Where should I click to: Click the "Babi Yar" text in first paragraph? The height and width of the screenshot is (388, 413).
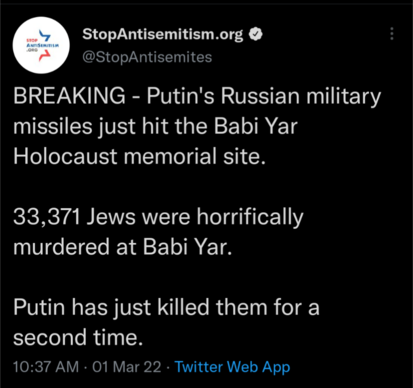click(256, 126)
